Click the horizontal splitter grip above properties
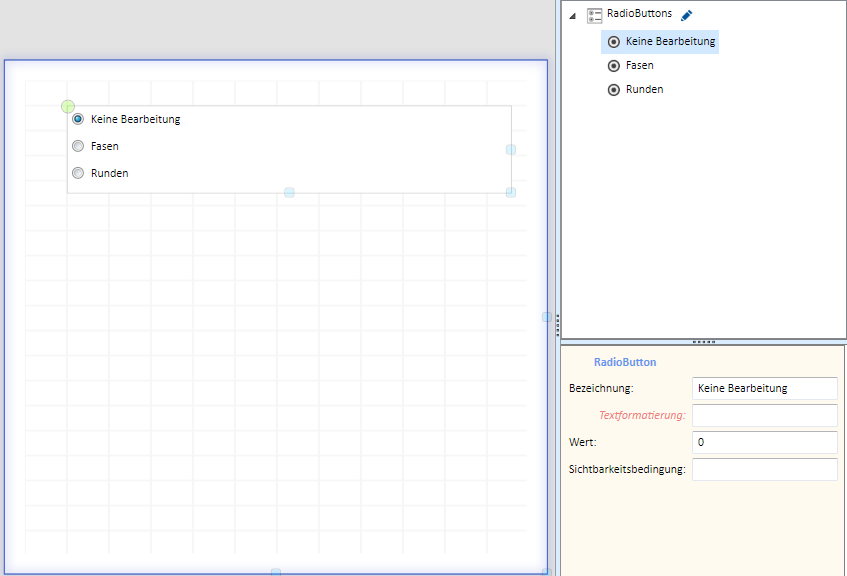Image resolution: width=847 pixels, height=576 pixels. (704, 342)
